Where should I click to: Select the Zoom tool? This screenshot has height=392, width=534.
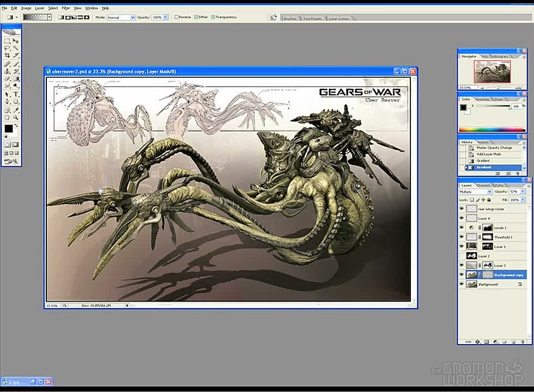pos(16,118)
